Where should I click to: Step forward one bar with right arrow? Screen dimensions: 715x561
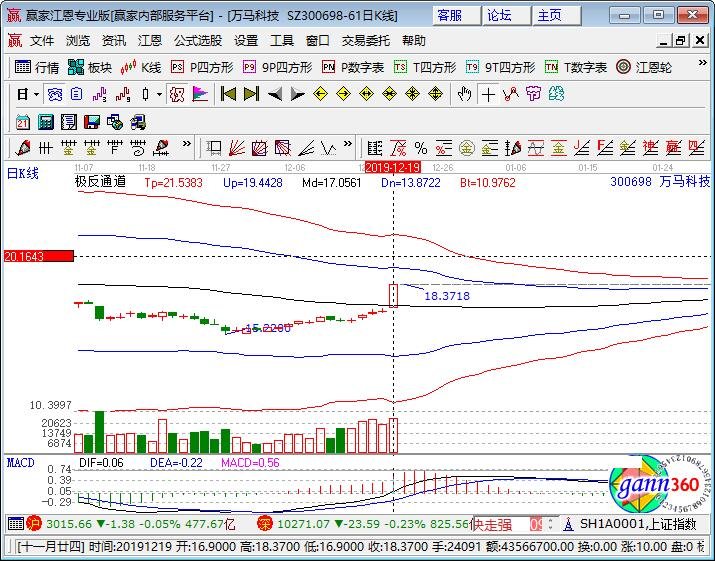click(297, 94)
